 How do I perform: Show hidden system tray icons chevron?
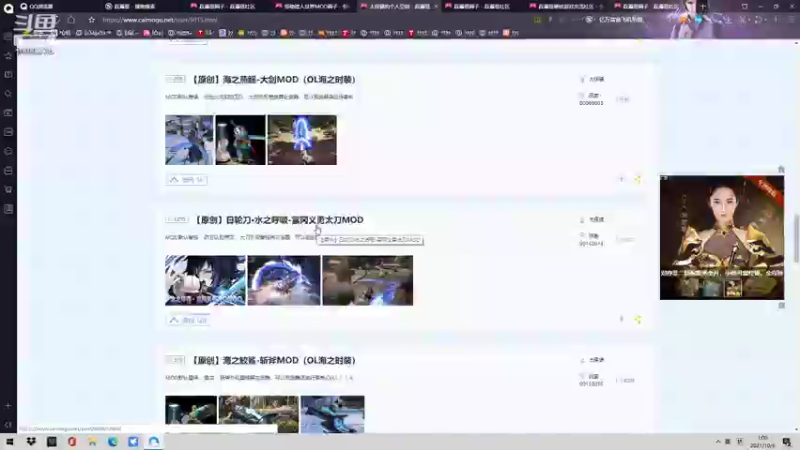718,442
